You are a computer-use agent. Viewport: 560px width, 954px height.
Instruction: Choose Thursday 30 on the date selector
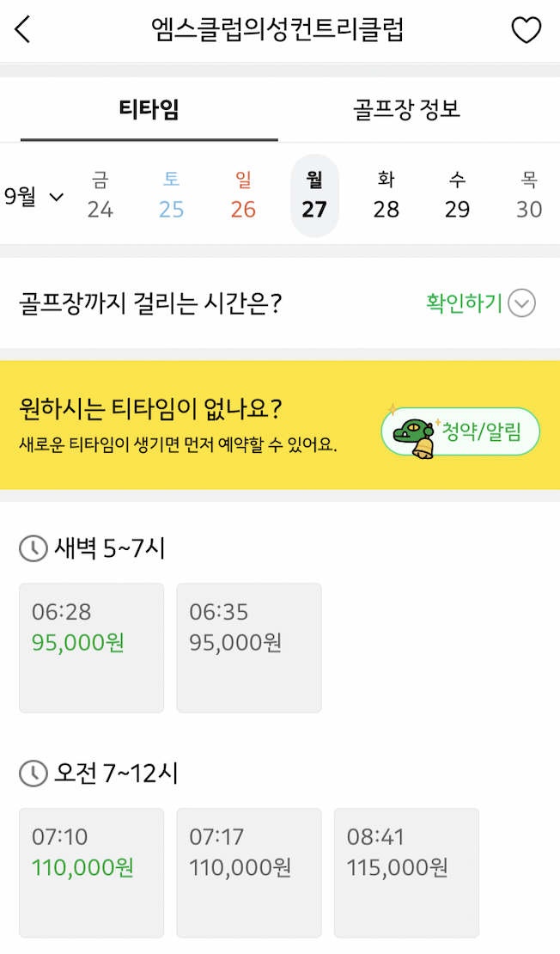point(530,196)
